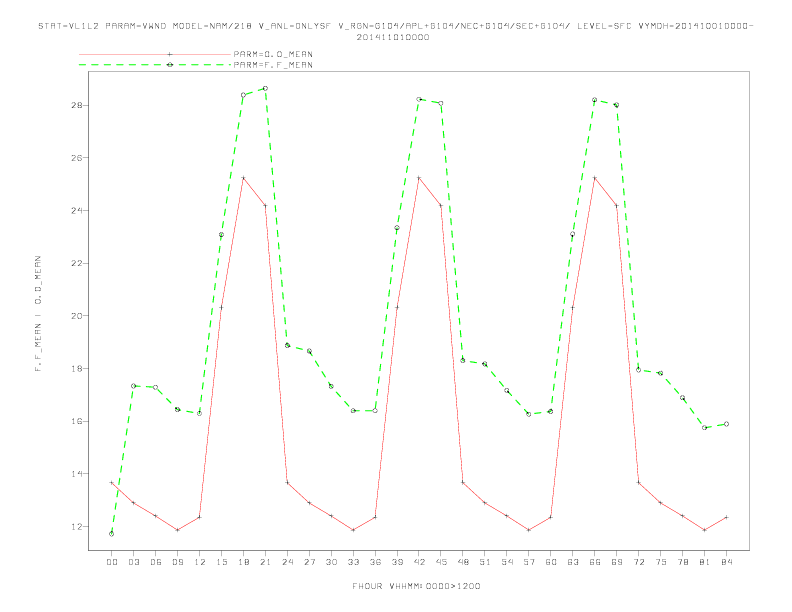This screenshot has height=612, width=792.
Task: Click x-axis forecast hour label 57
Action: [529, 562]
